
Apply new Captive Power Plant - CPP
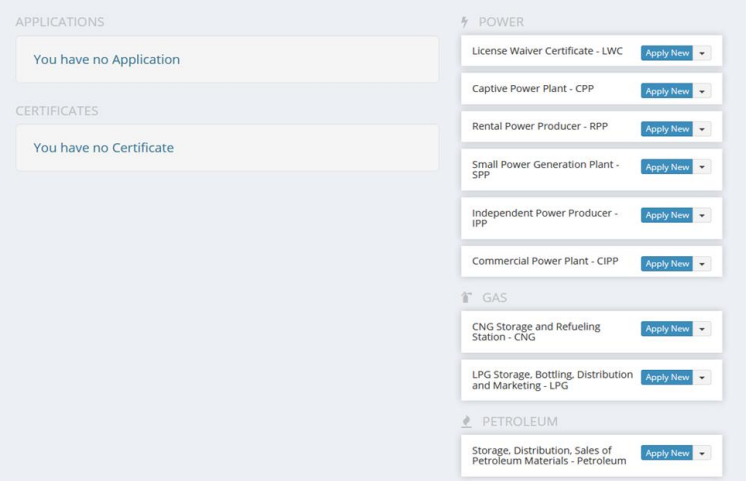pyautogui.click(x=667, y=91)
